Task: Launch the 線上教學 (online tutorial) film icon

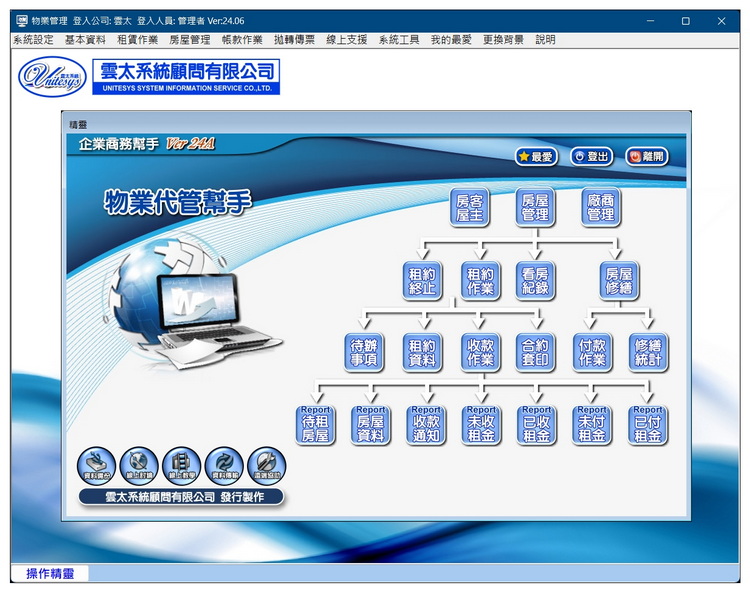Action: pos(181,465)
